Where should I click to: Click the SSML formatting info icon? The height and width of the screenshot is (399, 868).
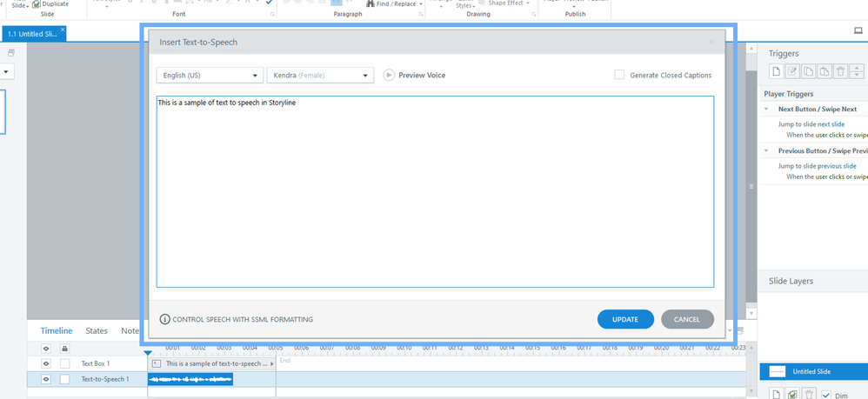point(165,319)
